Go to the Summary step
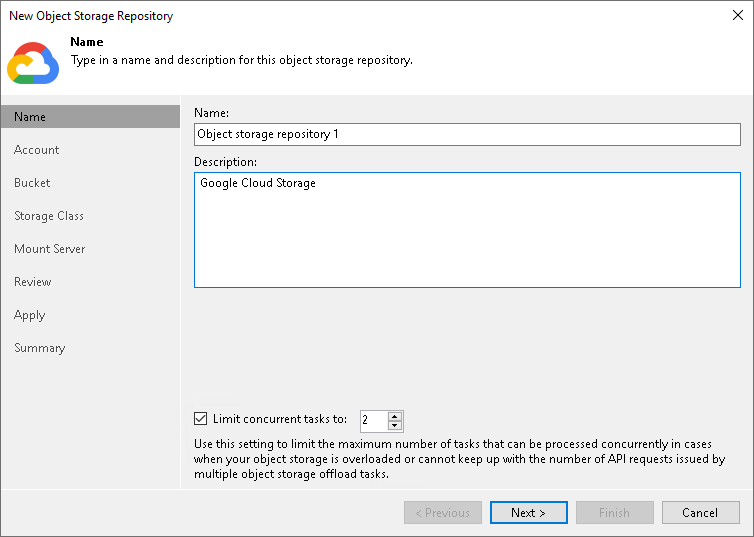The height and width of the screenshot is (537, 754). [39, 348]
